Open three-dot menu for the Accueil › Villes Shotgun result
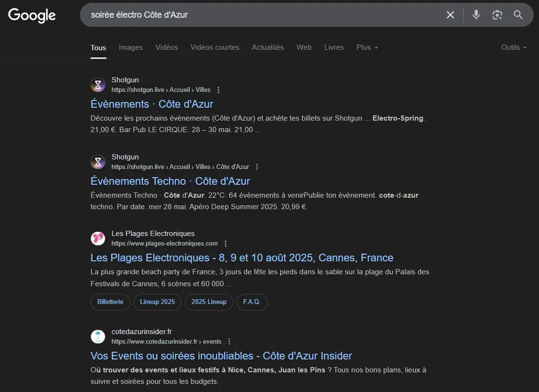 [x=218, y=90]
